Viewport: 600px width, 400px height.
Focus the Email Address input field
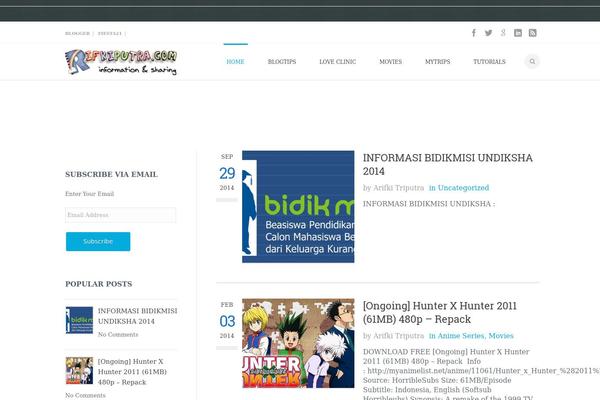coord(121,215)
